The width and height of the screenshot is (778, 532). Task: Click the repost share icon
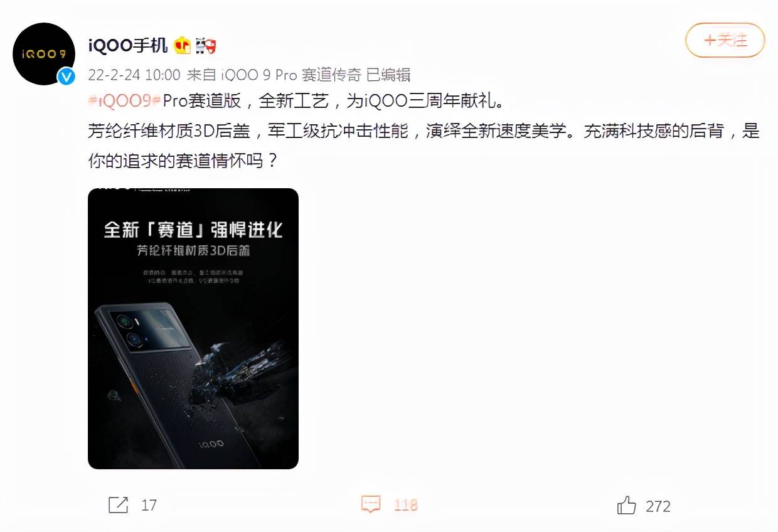point(119,505)
